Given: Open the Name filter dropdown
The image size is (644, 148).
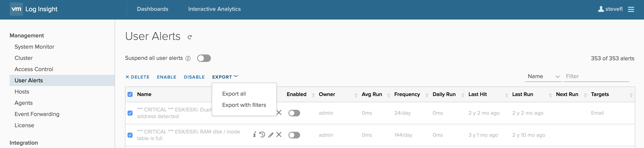Looking at the screenshot, I should tap(543, 76).
